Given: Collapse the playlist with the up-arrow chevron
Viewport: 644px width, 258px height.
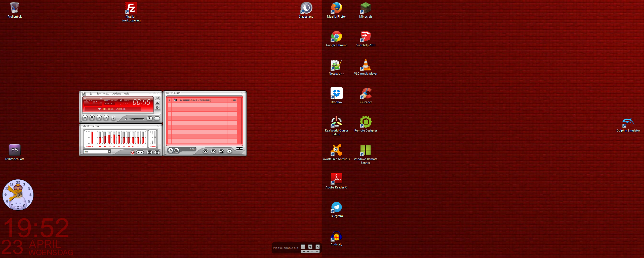Looking at the screenshot, I should (239, 148).
